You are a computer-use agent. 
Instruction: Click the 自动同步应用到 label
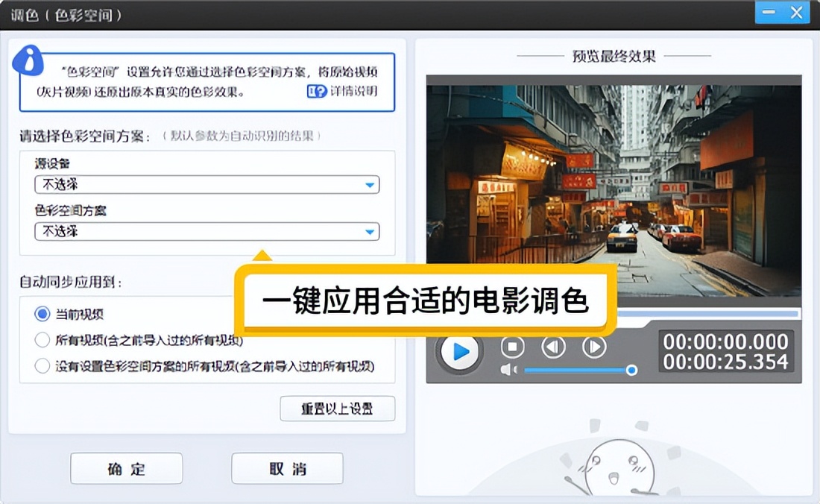pyautogui.click(x=71, y=283)
